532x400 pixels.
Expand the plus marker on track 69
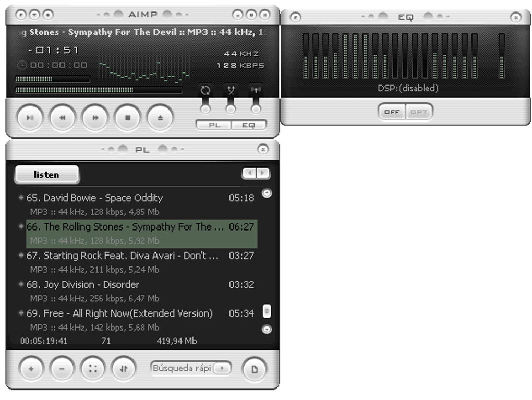(x=21, y=312)
